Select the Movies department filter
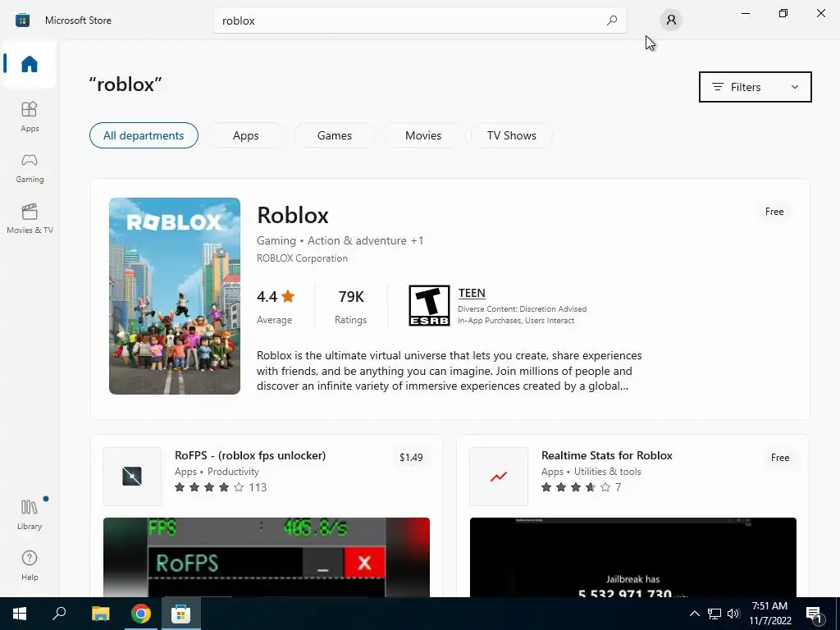 [423, 135]
